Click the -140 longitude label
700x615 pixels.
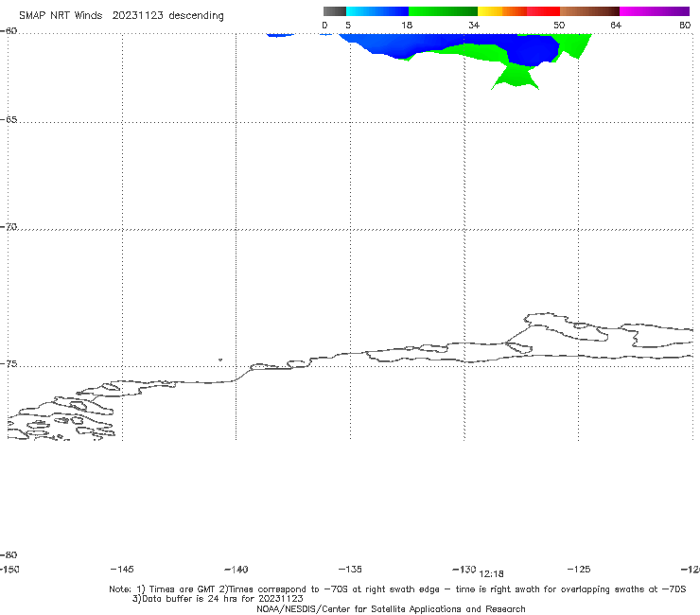click(x=236, y=570)
